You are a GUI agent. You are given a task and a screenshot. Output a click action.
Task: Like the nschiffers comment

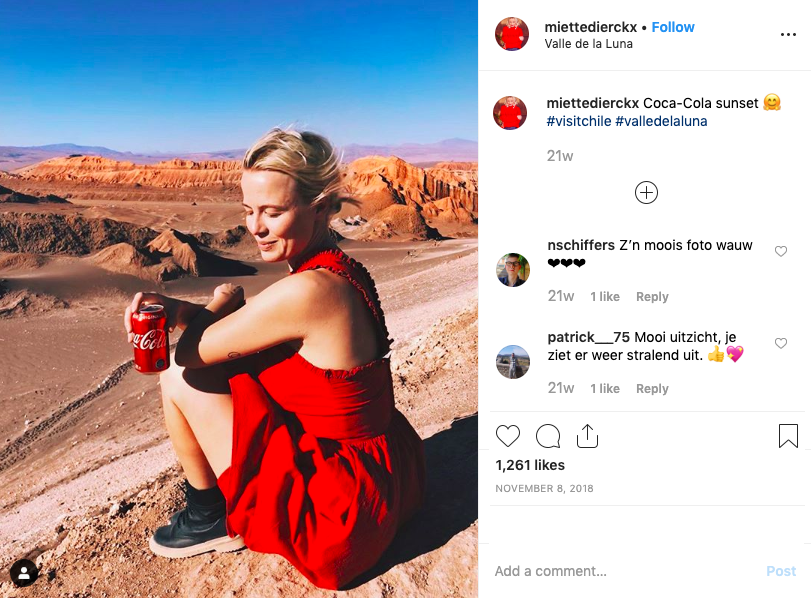pyautogui.click(x=780, y=251)
